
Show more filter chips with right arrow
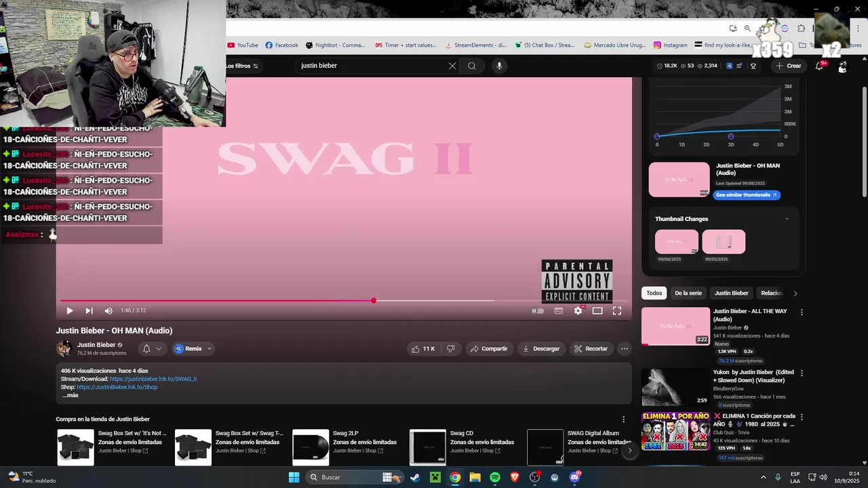point(795,293)
